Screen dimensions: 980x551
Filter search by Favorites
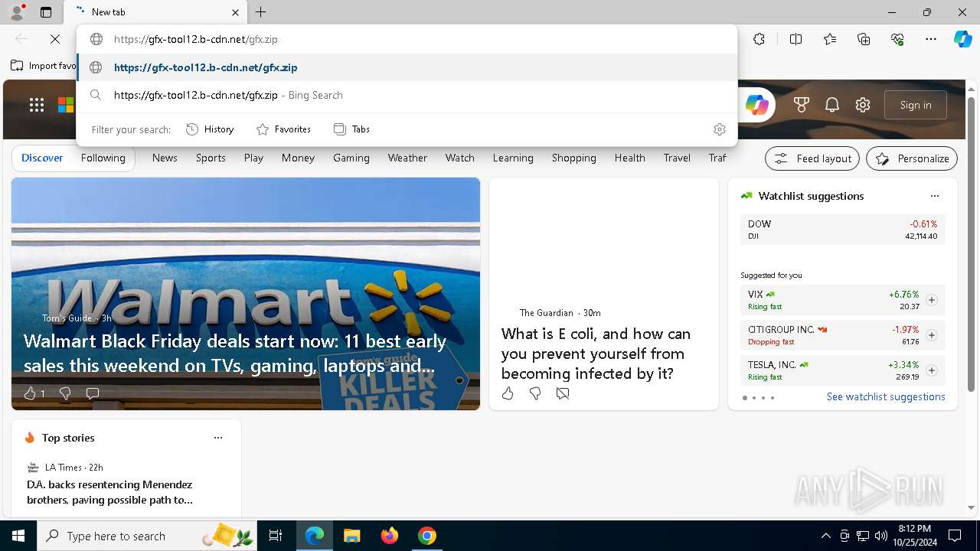[283, 129]
